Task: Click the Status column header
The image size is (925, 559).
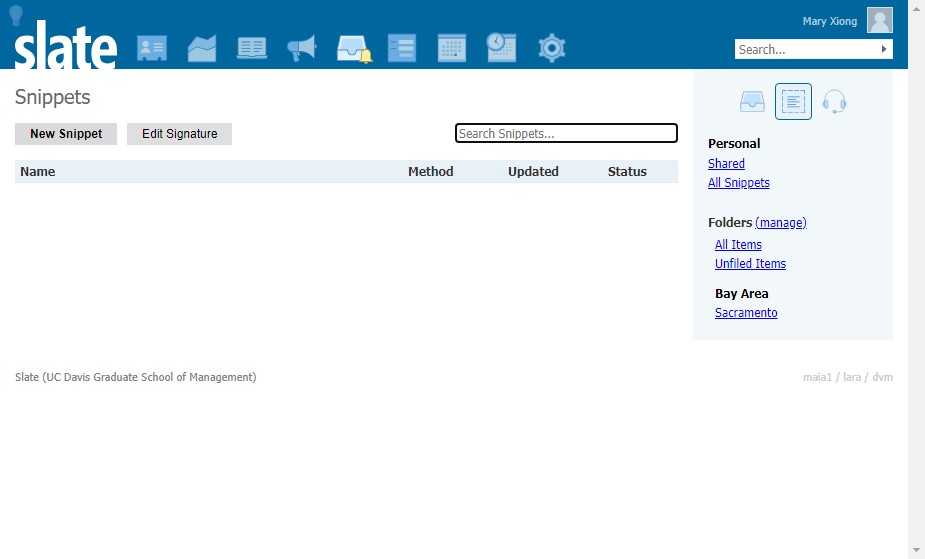Action: click(627, 172)
